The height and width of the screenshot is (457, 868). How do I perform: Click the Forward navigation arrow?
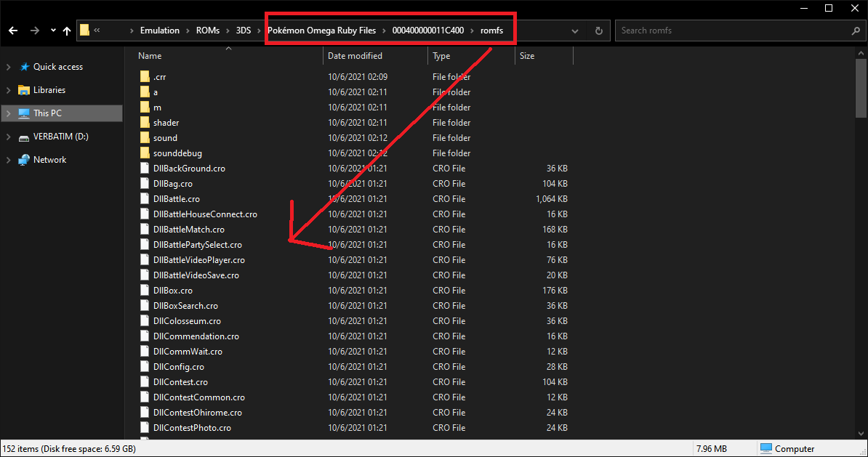[35, 31]
